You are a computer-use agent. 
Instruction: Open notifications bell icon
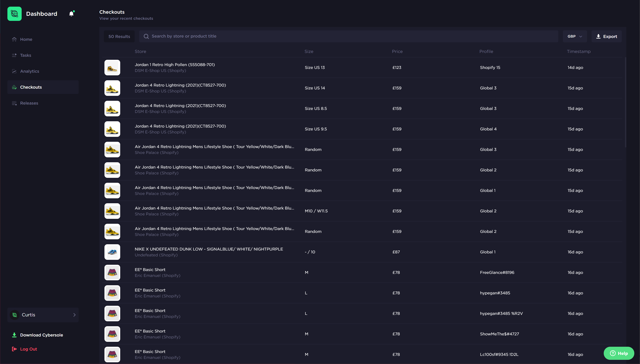(72, 13)
